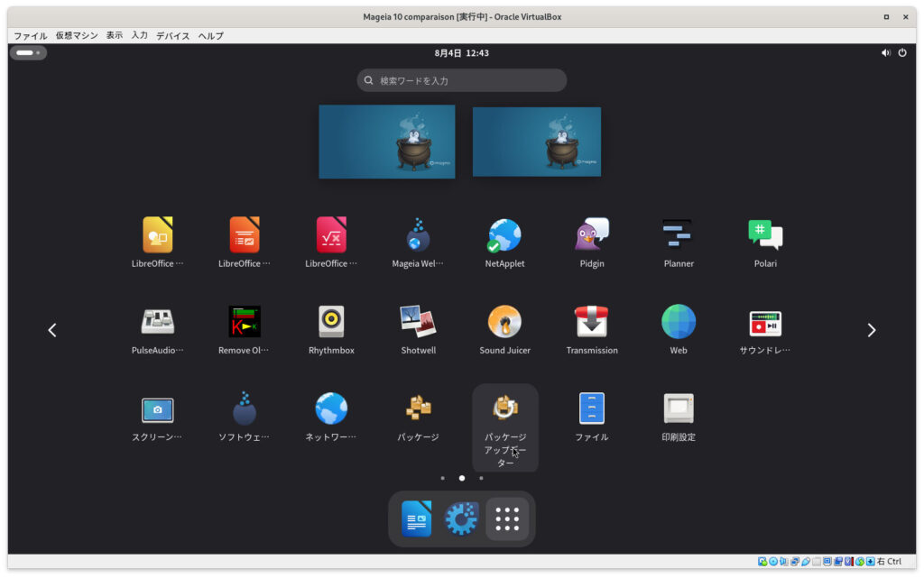The image size is (924, 578).
Task: Launch Mageia Welcome app
Action: [x=418, y=235]
